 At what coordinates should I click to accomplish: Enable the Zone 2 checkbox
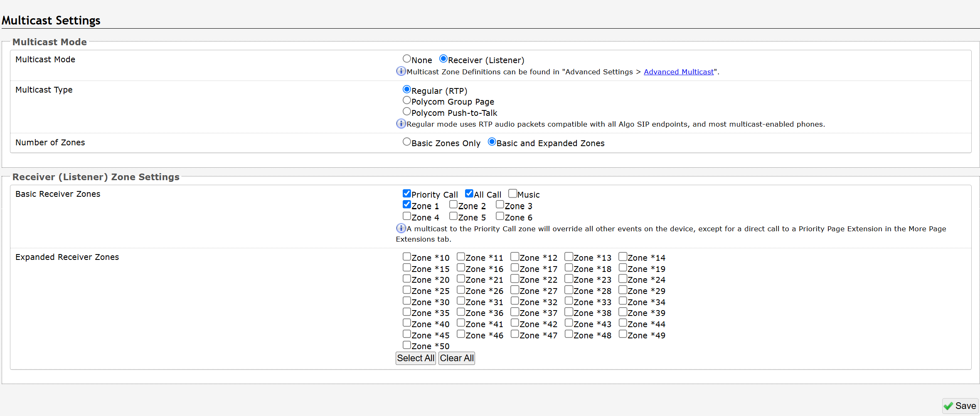[x=453, y=205]
